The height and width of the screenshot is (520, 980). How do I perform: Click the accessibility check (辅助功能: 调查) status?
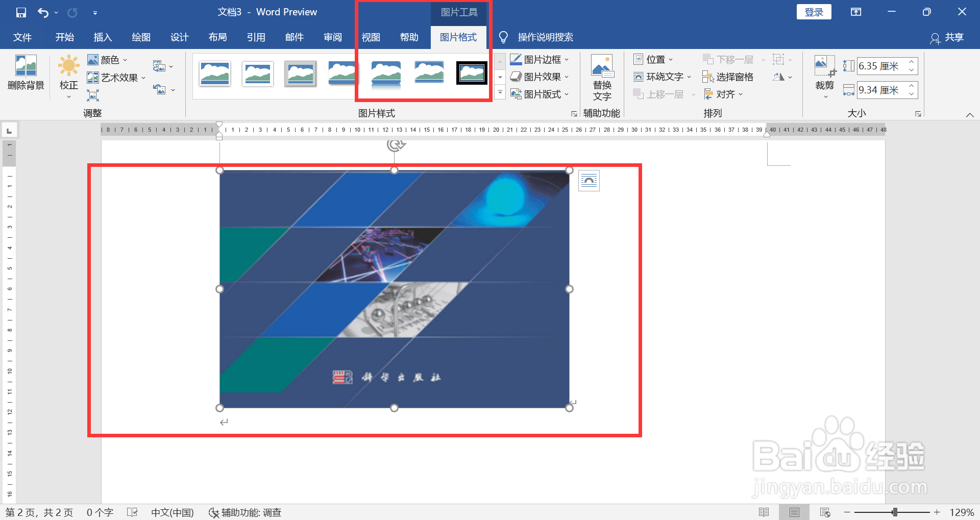245,512
